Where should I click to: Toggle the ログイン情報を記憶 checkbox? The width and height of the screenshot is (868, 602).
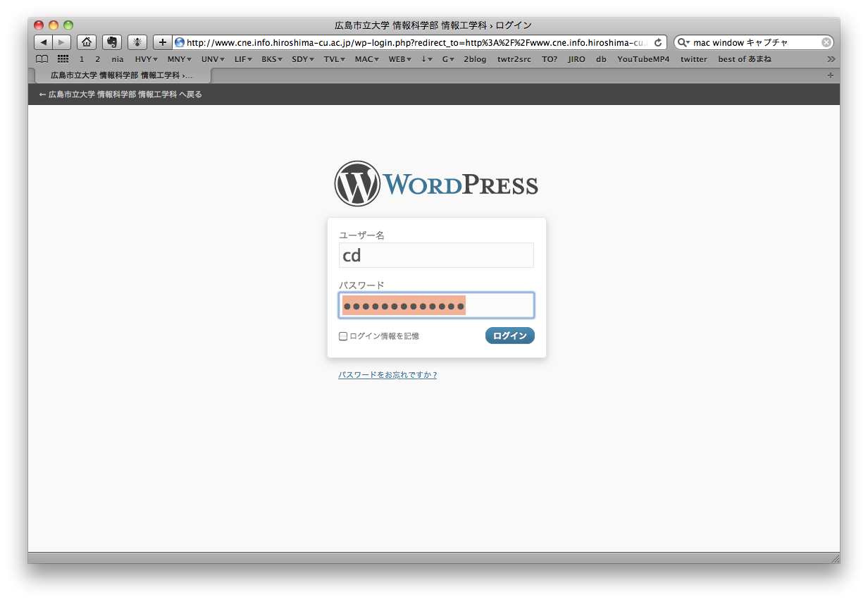pyautogui.click(x=343, y=336)
